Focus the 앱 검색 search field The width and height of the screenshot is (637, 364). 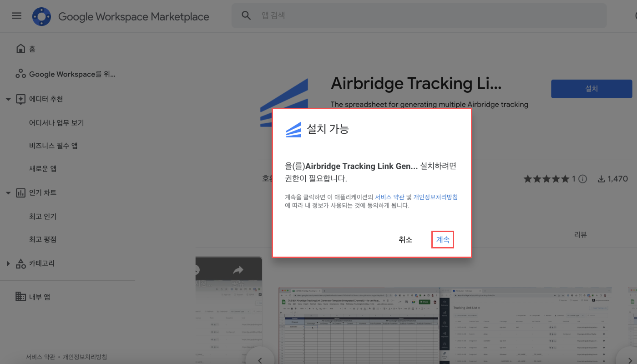tap(419, 15)
